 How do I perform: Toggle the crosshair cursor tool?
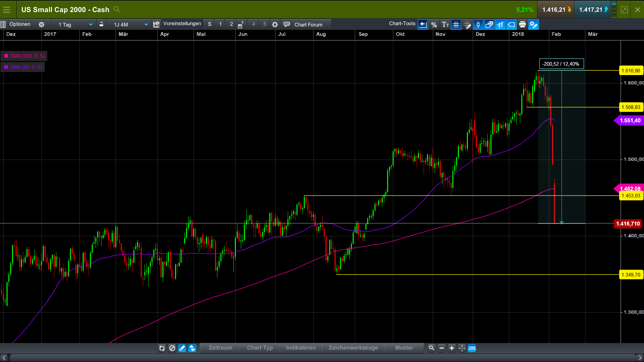[x=462, y=348]
